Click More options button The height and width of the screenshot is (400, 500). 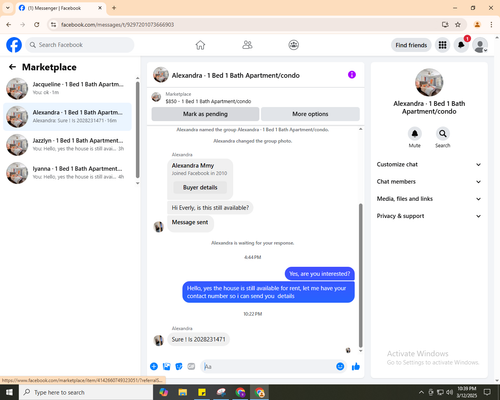(310, 114)
